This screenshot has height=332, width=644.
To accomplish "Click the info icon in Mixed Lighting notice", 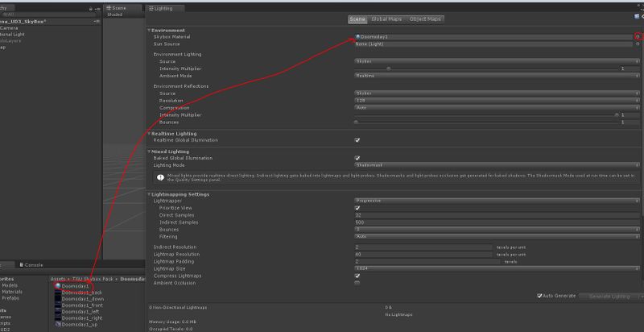I will [x=160, y=177].
